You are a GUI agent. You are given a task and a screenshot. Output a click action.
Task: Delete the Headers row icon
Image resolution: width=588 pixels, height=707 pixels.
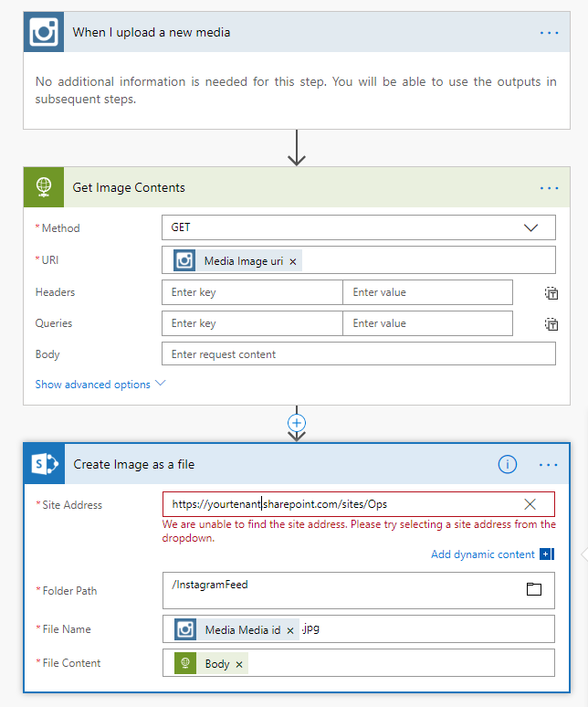tap(551, 293)
